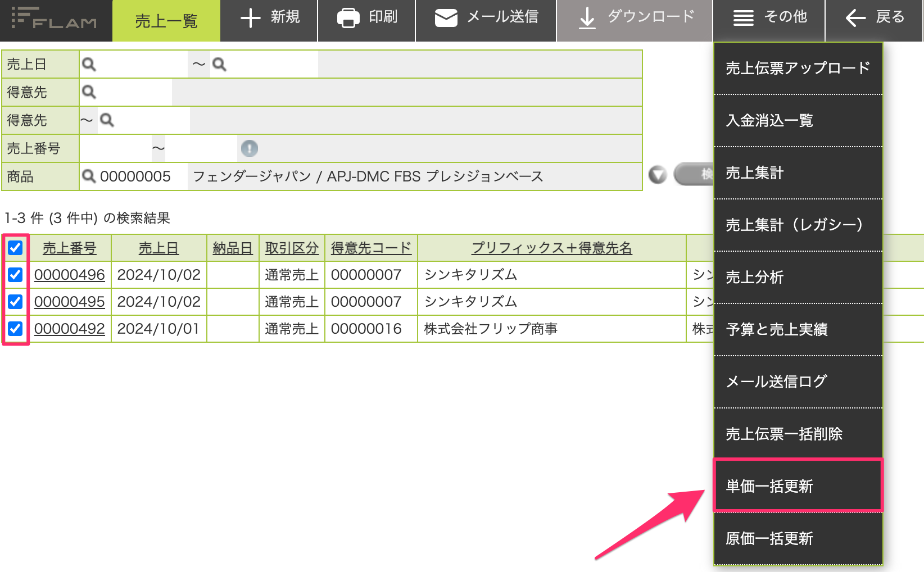Select 売上集計（レガシー） menu item
The width and height of the screenshot is (924, 572).
coord(798,225)
